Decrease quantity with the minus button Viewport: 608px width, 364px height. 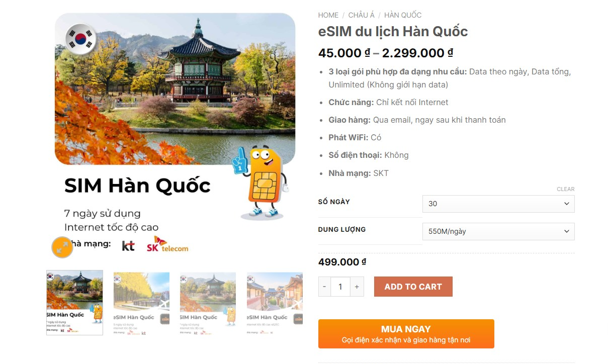point(324,287)
